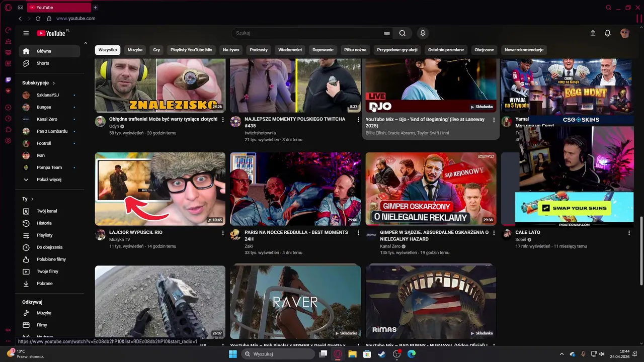The height and width of the screenshot is (362, 644).
Task: Start voice search with microphone icon
Action: [423, 33]
